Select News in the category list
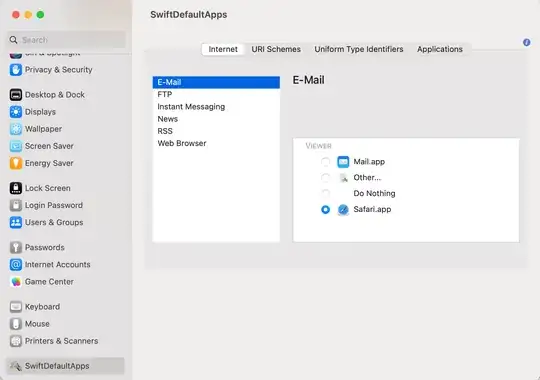This screenshot has height=380, width=540. [216, 119]
